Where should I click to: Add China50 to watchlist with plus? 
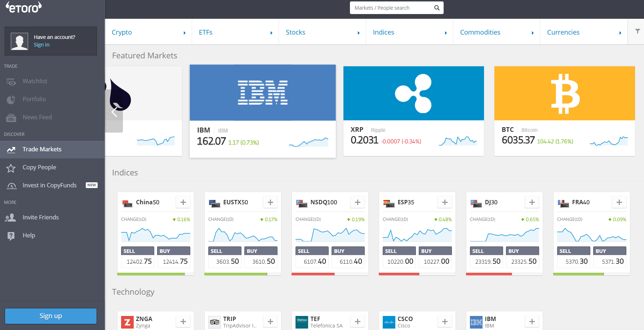tap(183, 202)
